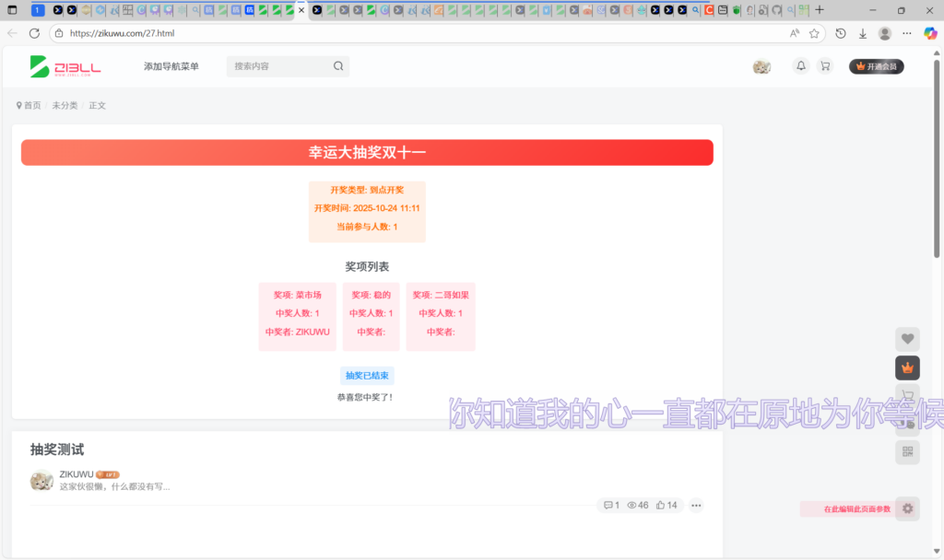
Task: Open page settings gear icon
Action: click(907, 508)
